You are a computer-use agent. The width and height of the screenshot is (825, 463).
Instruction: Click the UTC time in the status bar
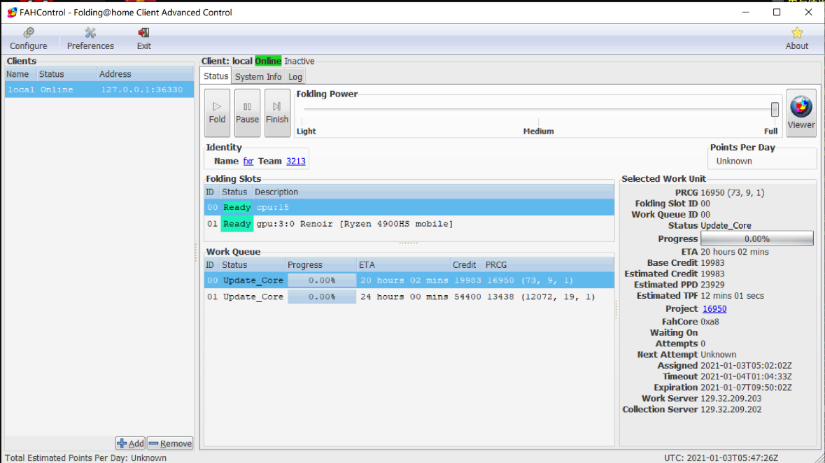(721, 458)
